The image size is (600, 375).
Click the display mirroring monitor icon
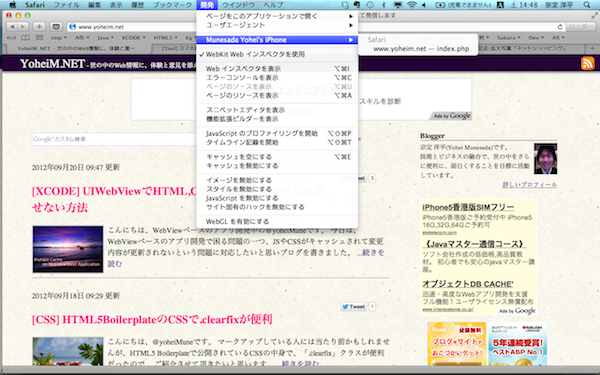(398, 5)
